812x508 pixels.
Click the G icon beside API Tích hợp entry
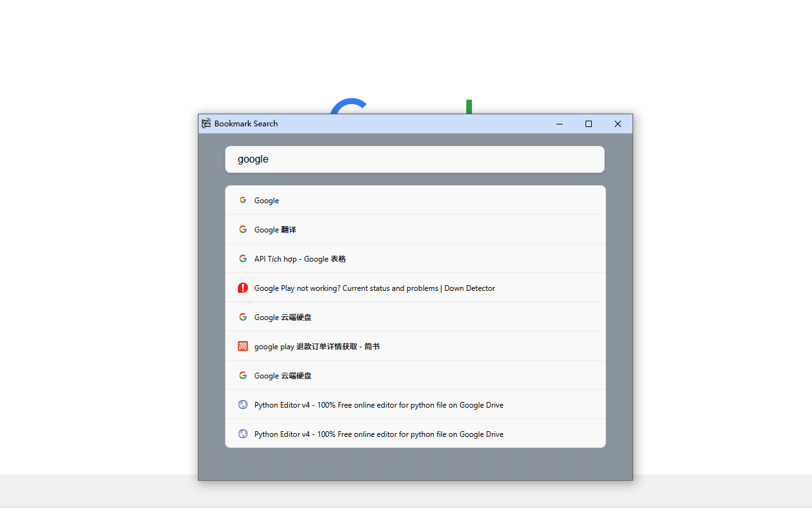(x=243, y=258)
